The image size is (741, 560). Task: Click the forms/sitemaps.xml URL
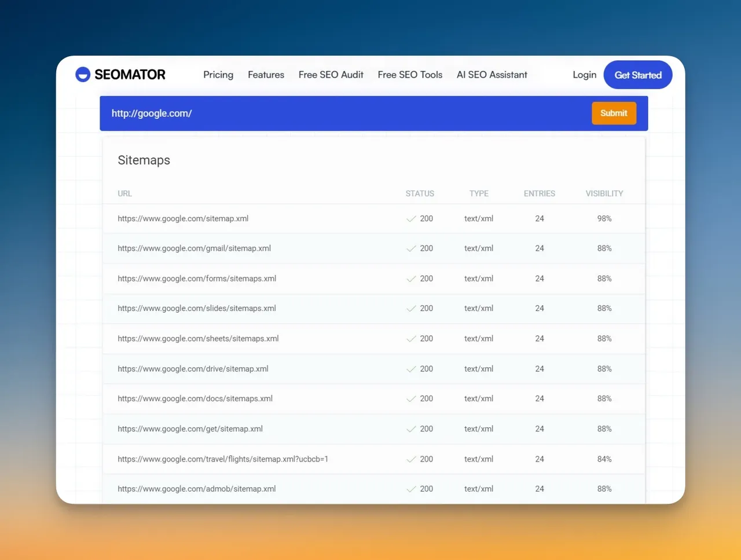[197, 279]
